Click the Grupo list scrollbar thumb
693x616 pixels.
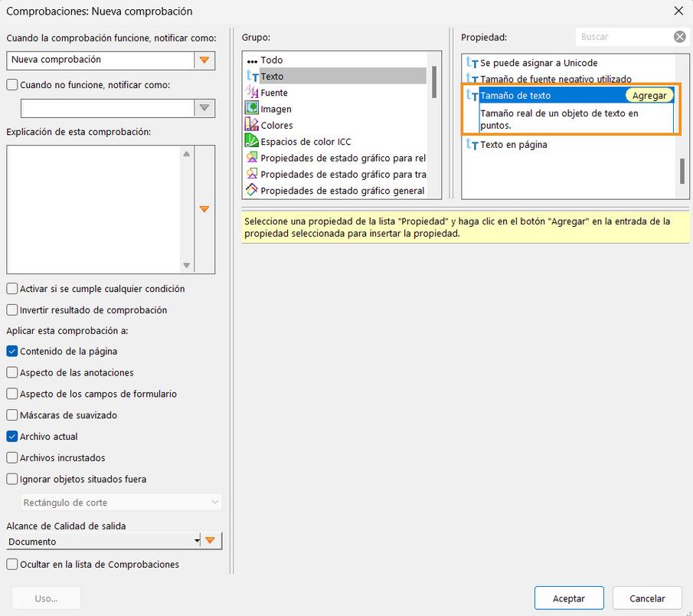click(434, 82)
